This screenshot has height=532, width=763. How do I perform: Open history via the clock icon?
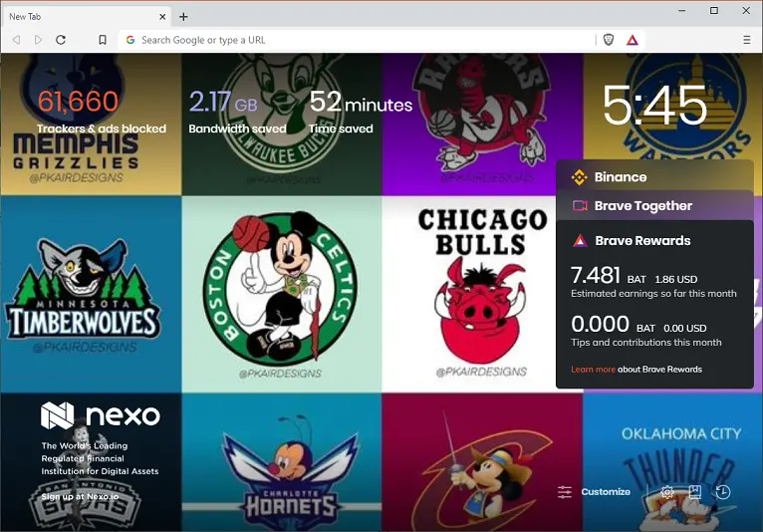(x=723, y=492)
